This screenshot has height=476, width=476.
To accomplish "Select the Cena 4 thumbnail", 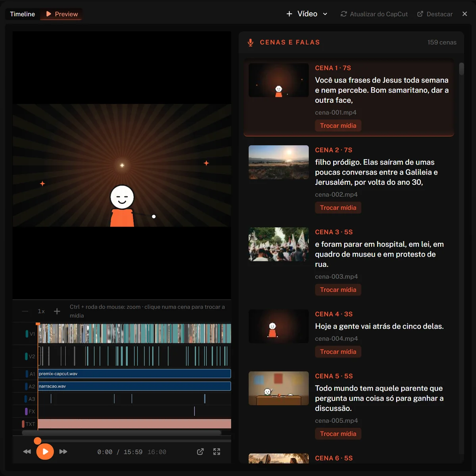I will pyautogui.click(x=278, y=326).
